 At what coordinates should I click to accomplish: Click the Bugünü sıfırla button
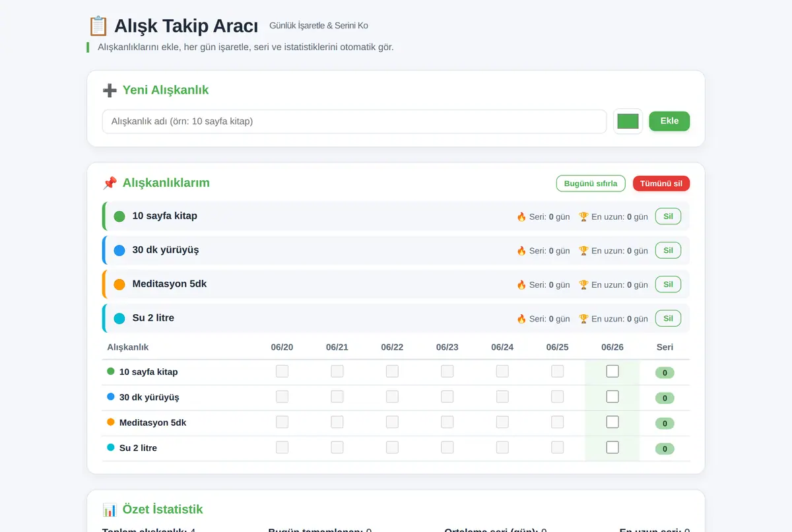(591, 183)
